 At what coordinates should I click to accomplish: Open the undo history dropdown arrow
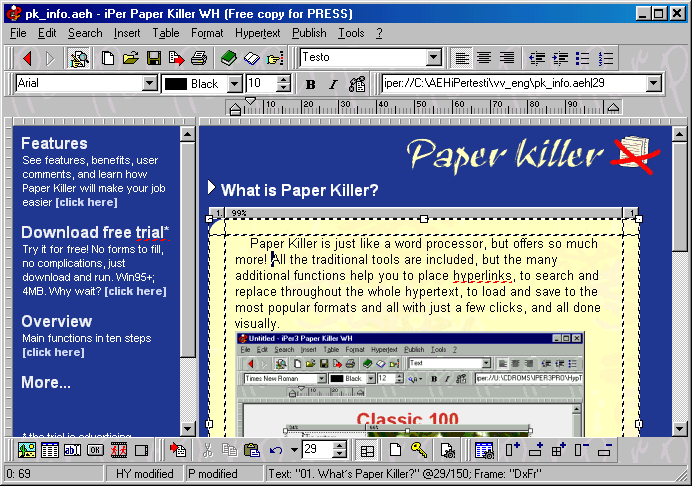point(294,450)
